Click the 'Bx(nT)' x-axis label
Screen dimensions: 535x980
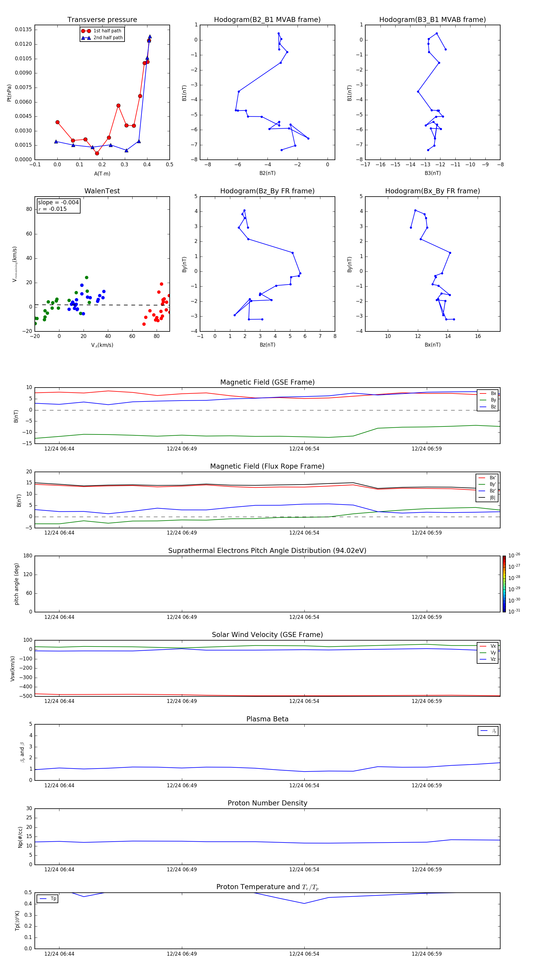click(432, 345)
